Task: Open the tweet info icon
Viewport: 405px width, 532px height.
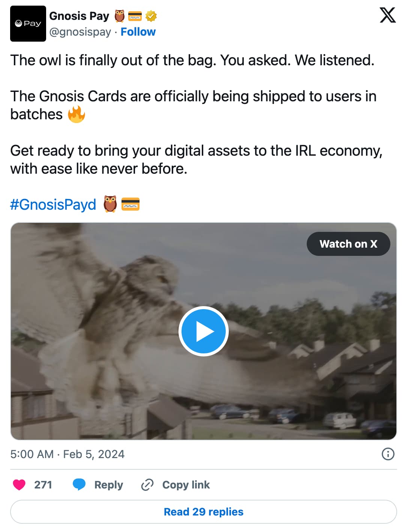Action: 388,454
